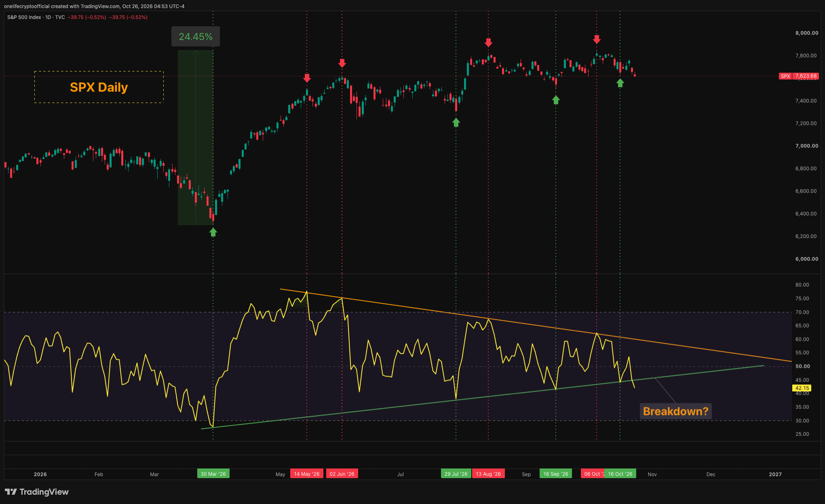Click the Breakdown? annotation label
The height and width of the screenshot is (504, 825).
click(x=675, y=411)
